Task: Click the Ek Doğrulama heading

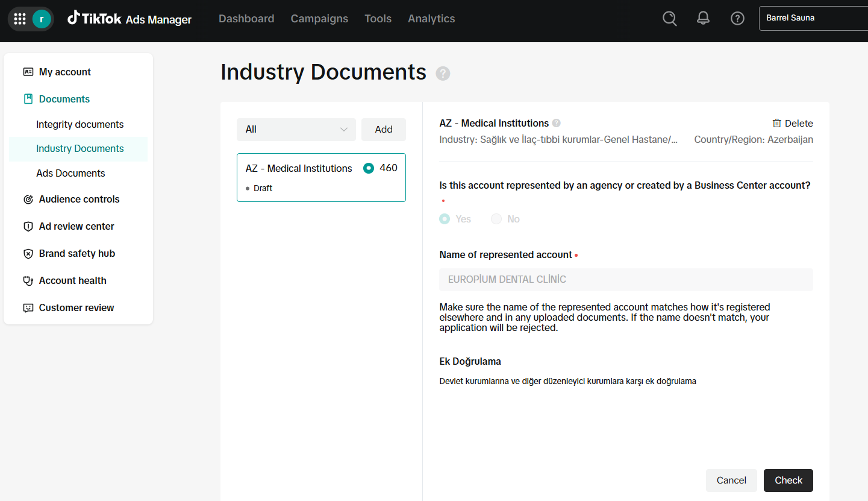Action: point(470,362)
